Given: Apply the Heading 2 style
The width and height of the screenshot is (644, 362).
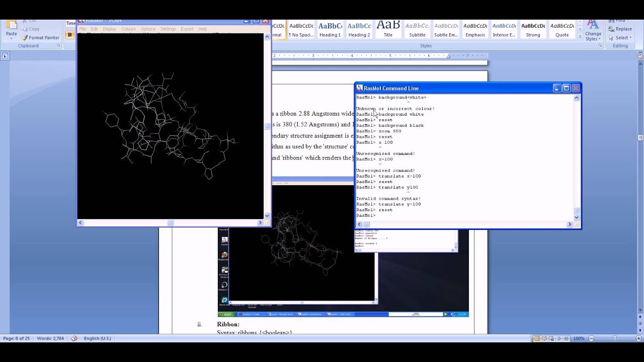Looking at the screenshot, I should (x=359, y=30).
